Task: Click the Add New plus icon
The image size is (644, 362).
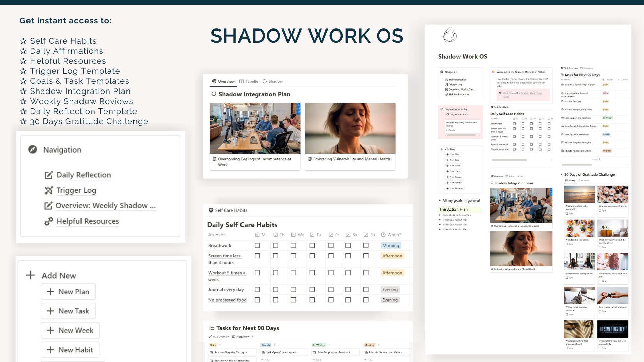Action: pos(31,275)
